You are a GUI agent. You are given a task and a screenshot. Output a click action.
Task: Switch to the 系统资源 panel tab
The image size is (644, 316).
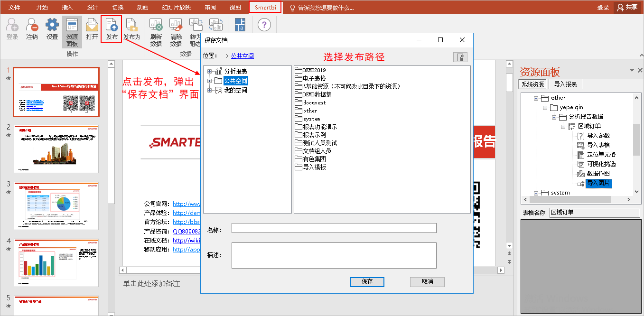533,84
